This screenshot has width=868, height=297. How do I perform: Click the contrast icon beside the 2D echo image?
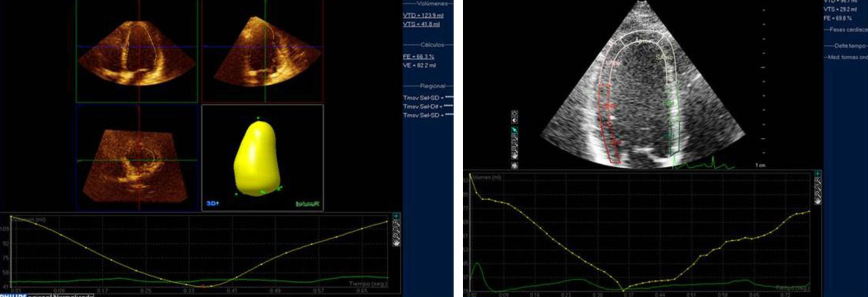515,121
